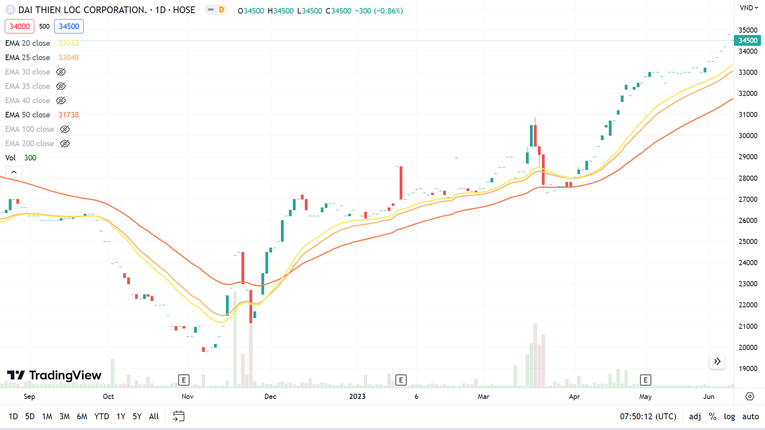765x430 pixels.
Task: Click the TradingView logo
Action: click(54, 376)
